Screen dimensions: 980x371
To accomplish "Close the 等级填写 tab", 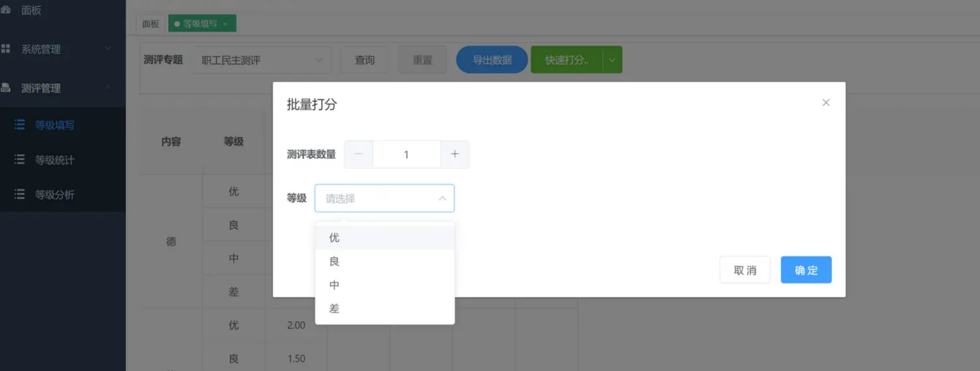I will (225, 23).
